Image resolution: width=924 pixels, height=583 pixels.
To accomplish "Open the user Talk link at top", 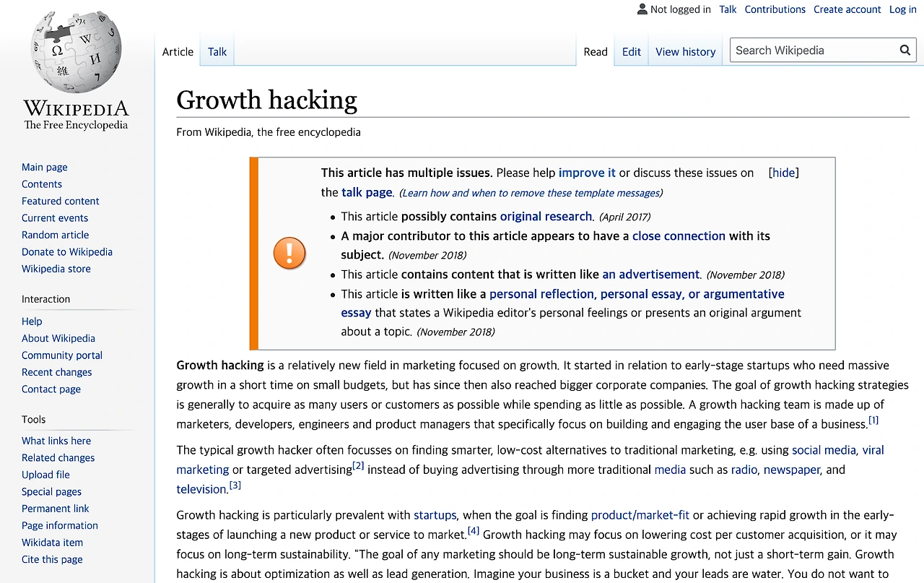I will tap(728, 9).
